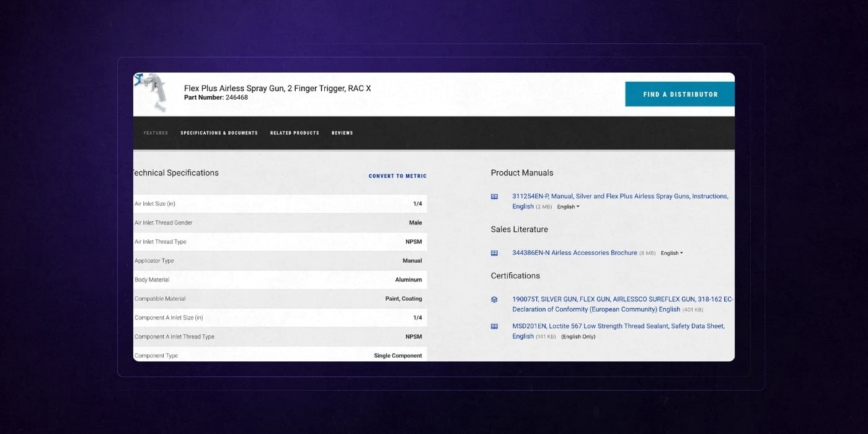Viewport: 868px width, 434px height.
Task: Click layers icon beside 190075T declaration
Action: 494,299
